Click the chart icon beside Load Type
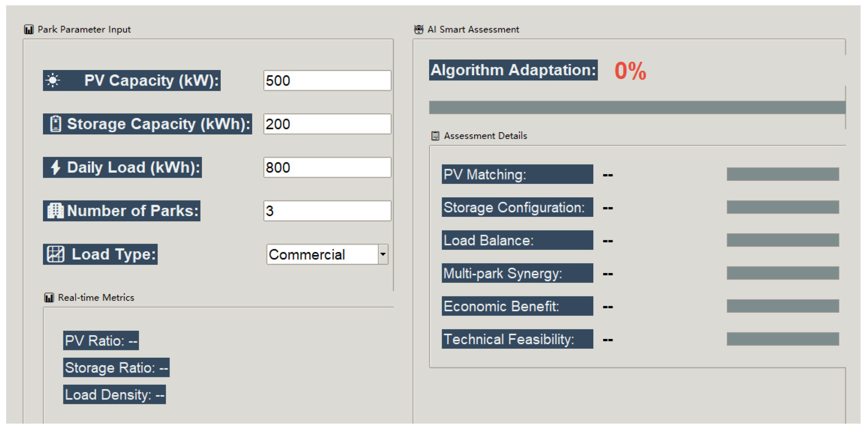Viewport: 868px width, 431px height. tap(55, 254)
